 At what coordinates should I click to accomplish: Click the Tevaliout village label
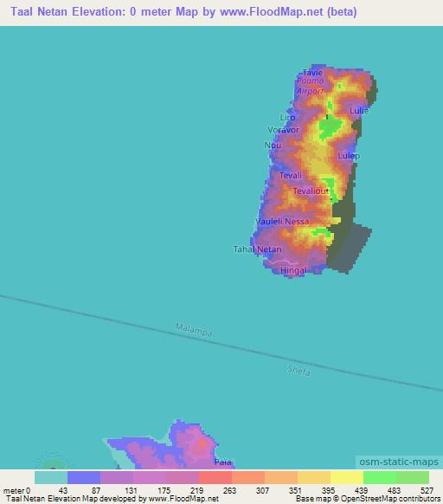click(311, 191)
